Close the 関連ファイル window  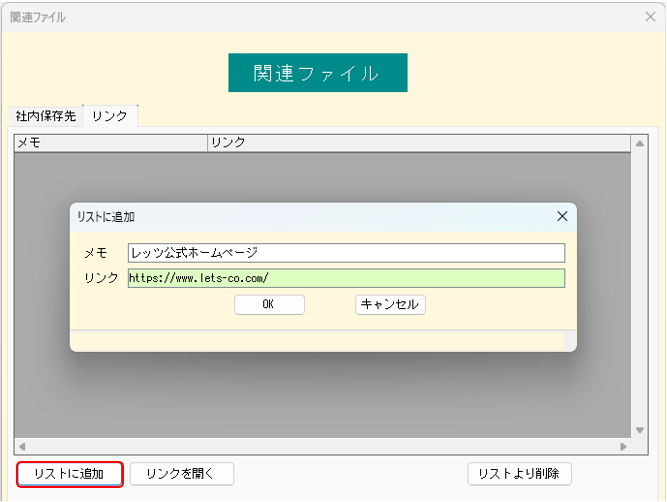650,17
